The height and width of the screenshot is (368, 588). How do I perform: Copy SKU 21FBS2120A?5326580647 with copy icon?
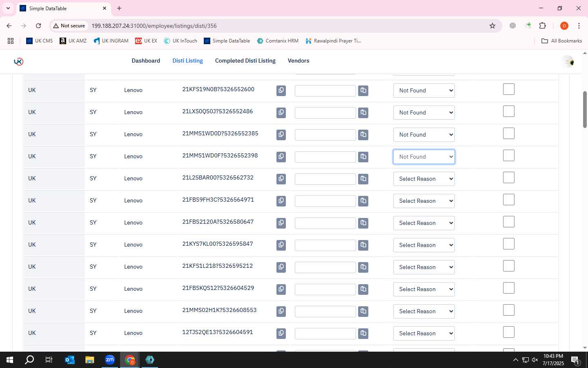(281, 223)
